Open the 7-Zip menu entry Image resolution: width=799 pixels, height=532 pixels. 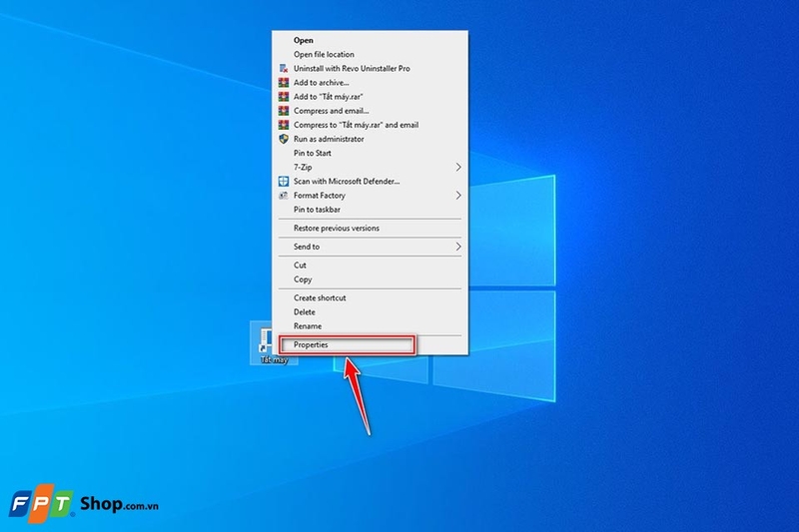pyautogui.click(x=370, y=167)
